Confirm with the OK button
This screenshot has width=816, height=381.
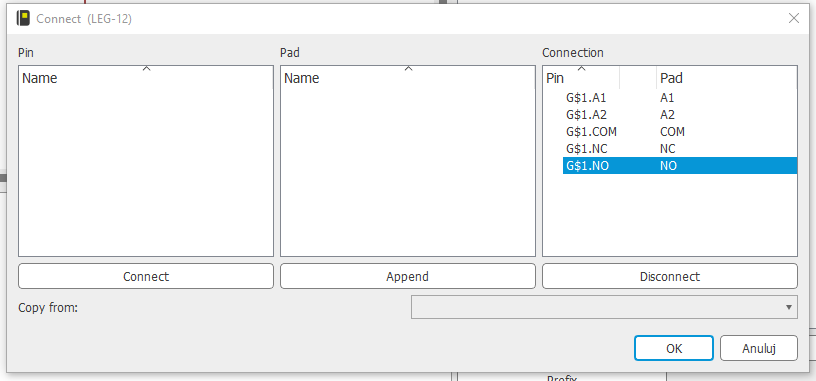pyautogui.click(x=674, y=348)
